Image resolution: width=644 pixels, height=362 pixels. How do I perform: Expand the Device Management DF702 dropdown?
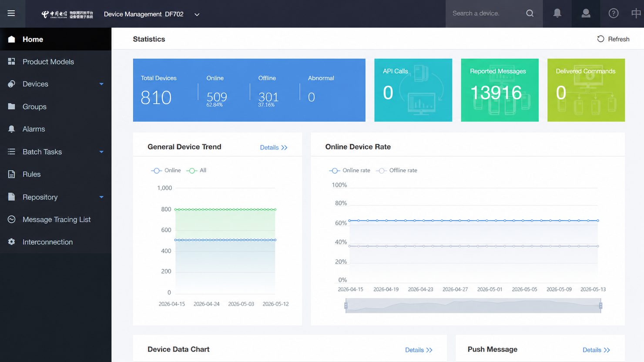click(x=197, y=14)
